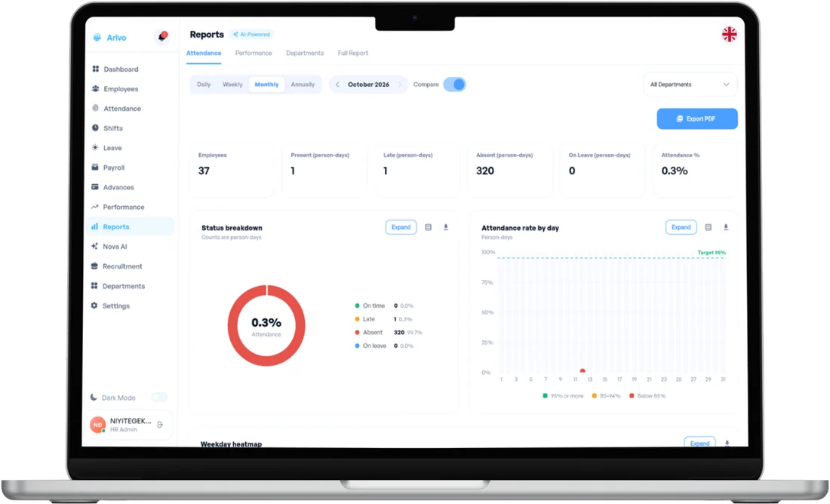The width and height of the screenshot is (830, 504).
Task: Show Status breakdown table view icon
Action: pyautogui.click(x=429, y=227)
